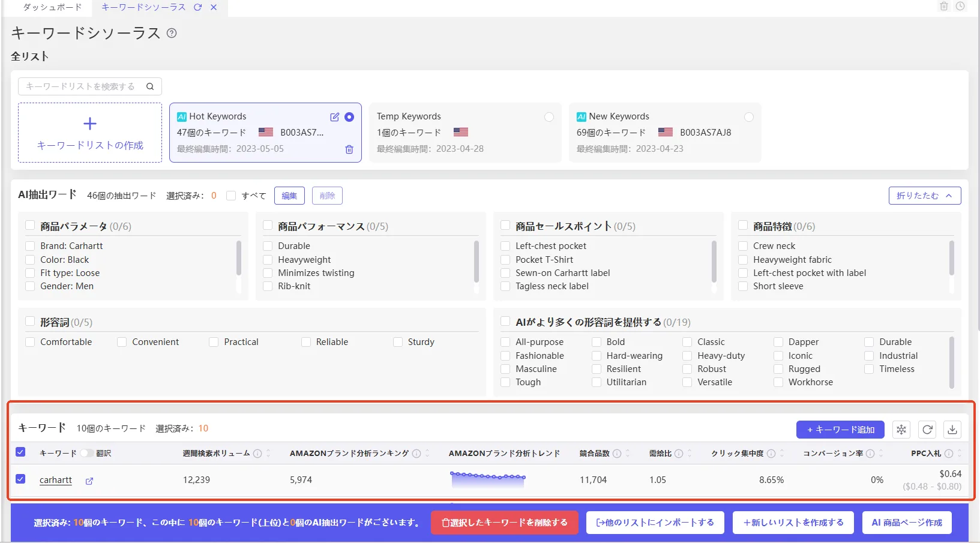This screenshot has height=543, width=980.
Task: Edit the Hot Keywords list name
Action: [335, 117]
